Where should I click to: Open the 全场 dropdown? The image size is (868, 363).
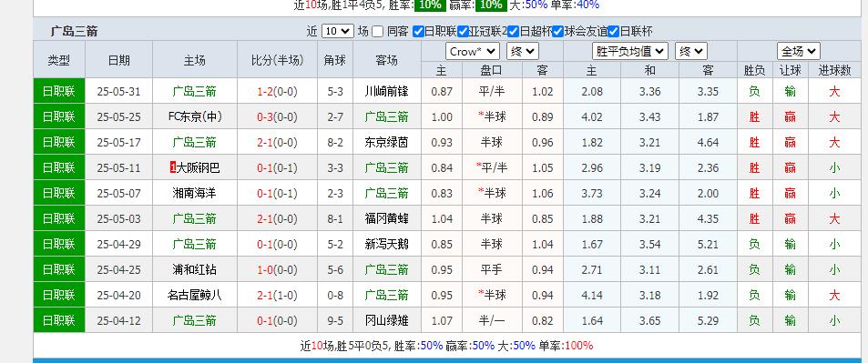(798, 52)
